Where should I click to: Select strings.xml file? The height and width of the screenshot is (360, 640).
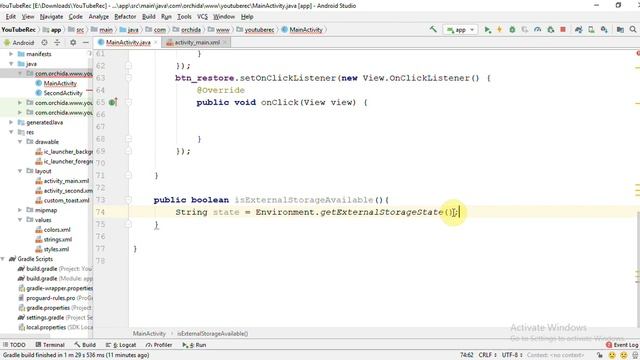click(58, 240)
